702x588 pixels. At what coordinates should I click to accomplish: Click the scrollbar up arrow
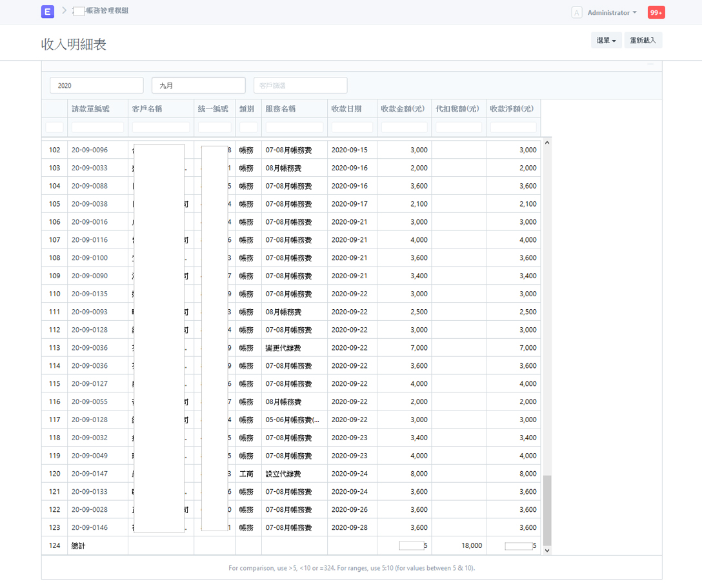547,143
